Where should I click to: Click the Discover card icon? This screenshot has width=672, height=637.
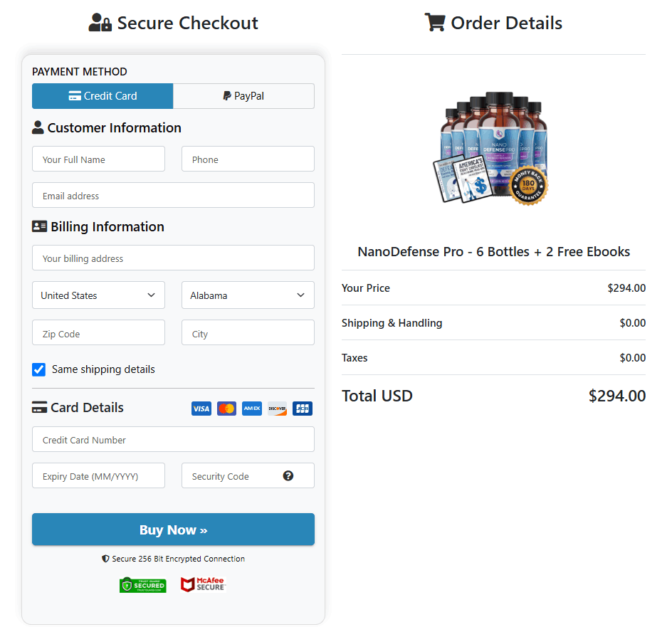point(277,408)
